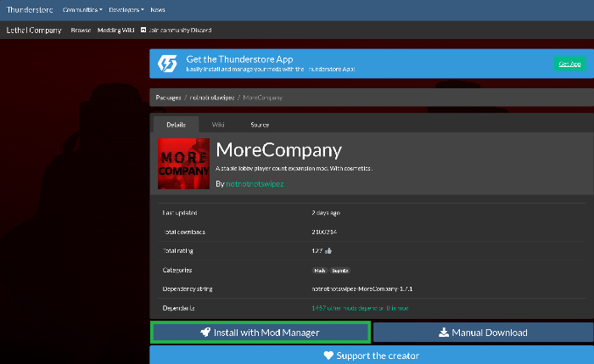Open the Browse link

81,31
